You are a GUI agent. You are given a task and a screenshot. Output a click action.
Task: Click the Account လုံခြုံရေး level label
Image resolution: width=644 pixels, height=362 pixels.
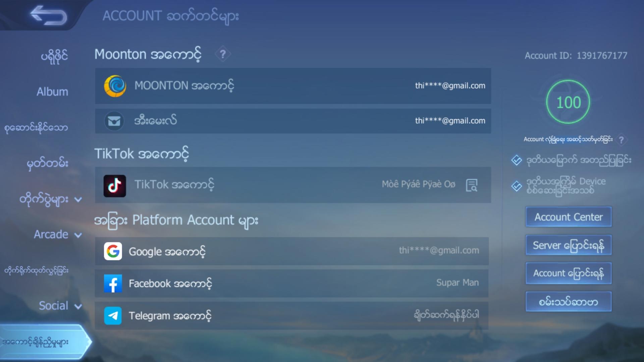click(568, 139)
